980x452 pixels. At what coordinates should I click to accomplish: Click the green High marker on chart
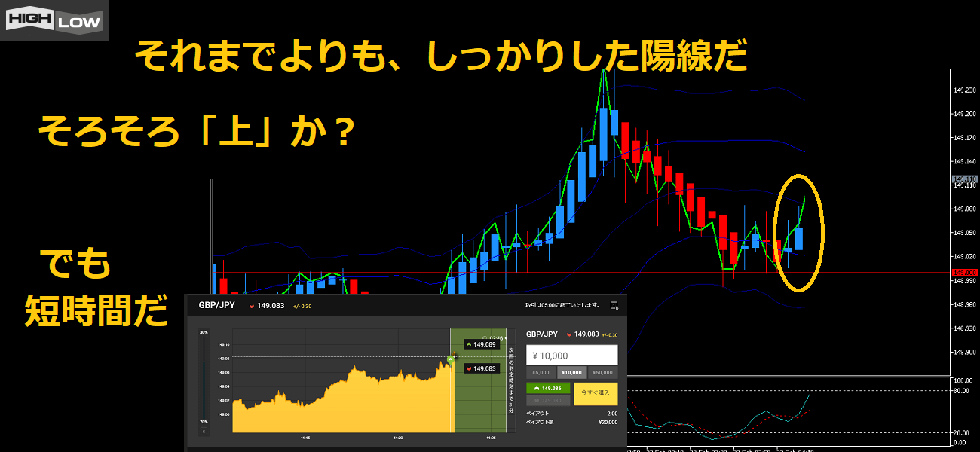click(x=450, y=359)
